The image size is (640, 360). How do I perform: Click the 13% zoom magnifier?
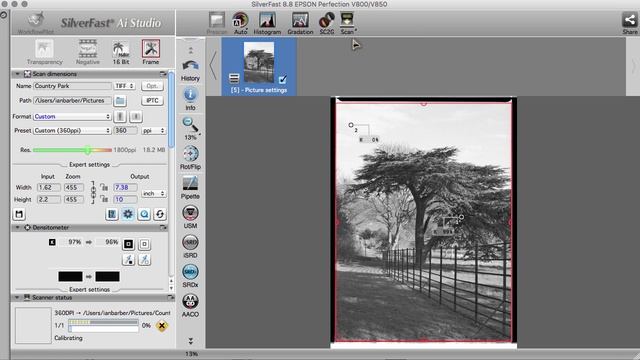pyautogui.click(x=190, y=129)
